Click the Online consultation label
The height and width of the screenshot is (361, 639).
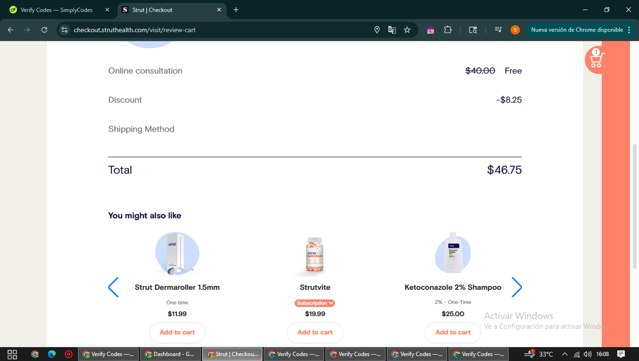(145, 71)
